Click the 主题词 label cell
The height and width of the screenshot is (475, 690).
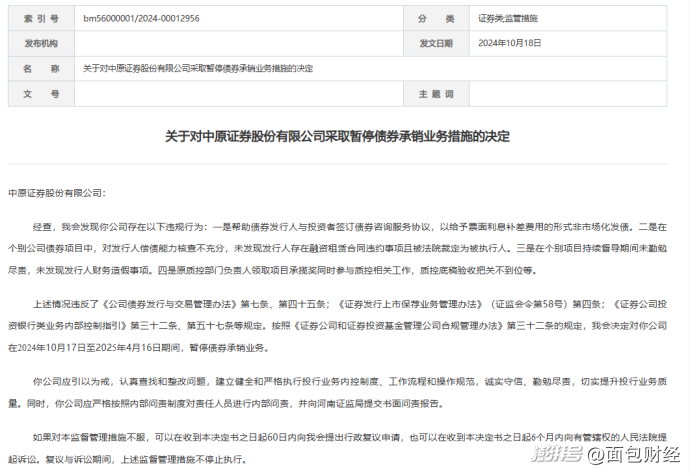coord(436,94)
